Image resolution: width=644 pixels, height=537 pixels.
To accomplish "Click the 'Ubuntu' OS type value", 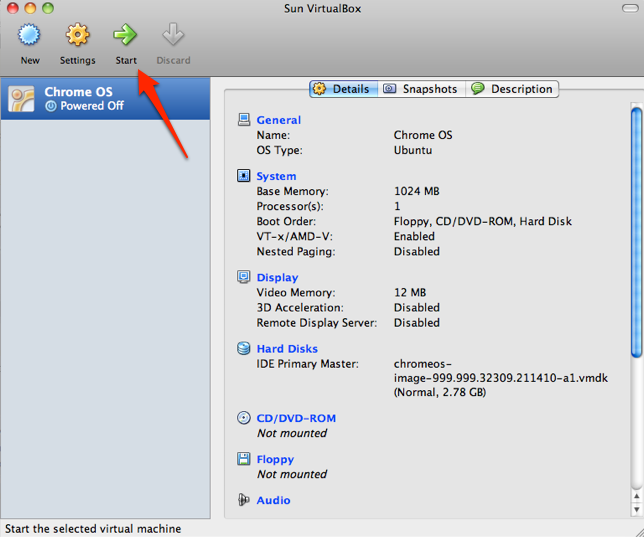I will click(413, 150).
